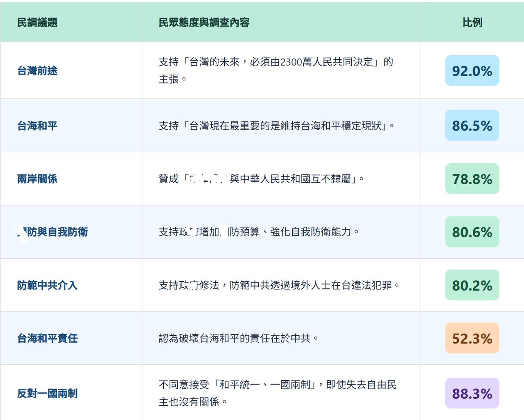
Task: Click the 86.5% percentage badge
Action: (472, 126)
